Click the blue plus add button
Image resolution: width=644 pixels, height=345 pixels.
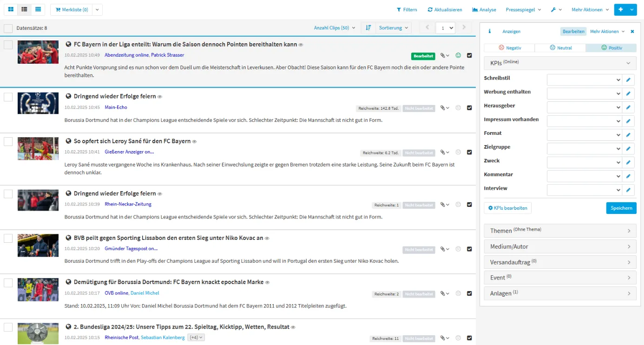tap(620, 10)
